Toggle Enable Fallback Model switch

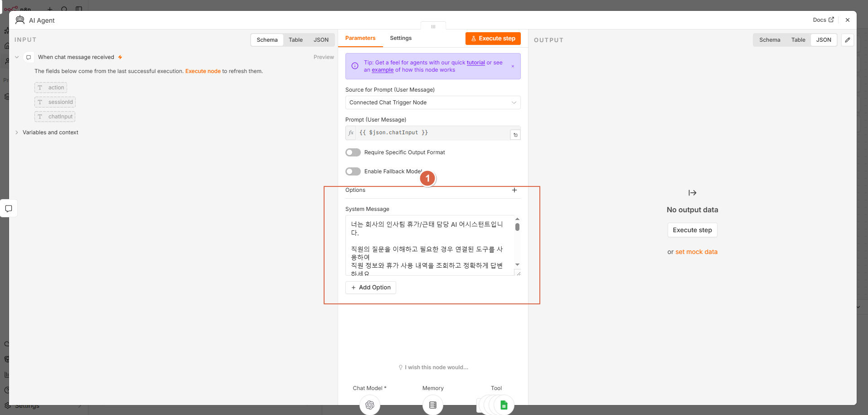point(353,171)
